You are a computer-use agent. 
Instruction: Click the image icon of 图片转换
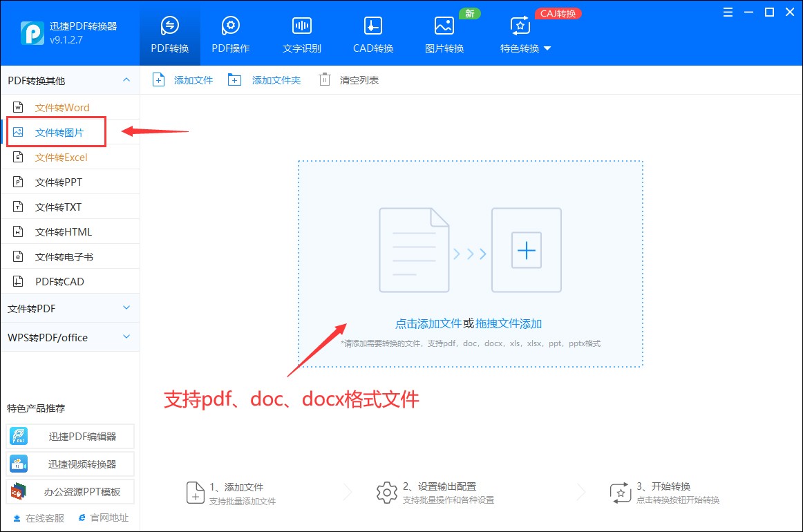444,26
